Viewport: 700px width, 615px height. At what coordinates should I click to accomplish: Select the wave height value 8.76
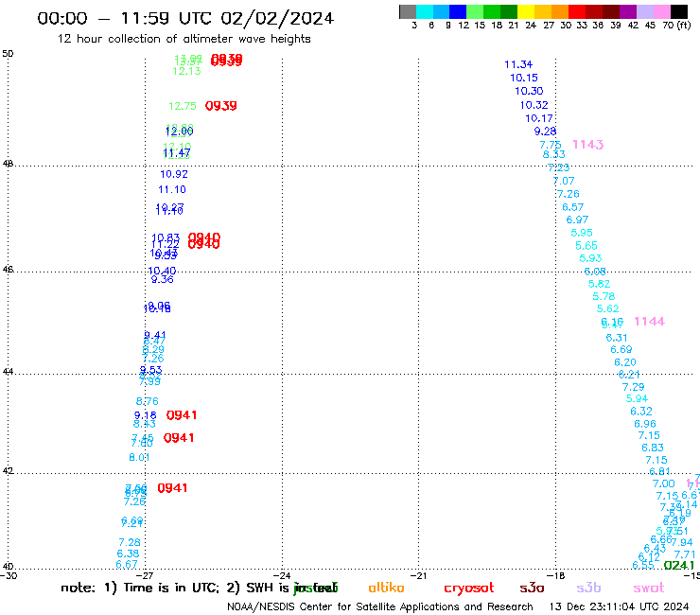pos(148,401)
